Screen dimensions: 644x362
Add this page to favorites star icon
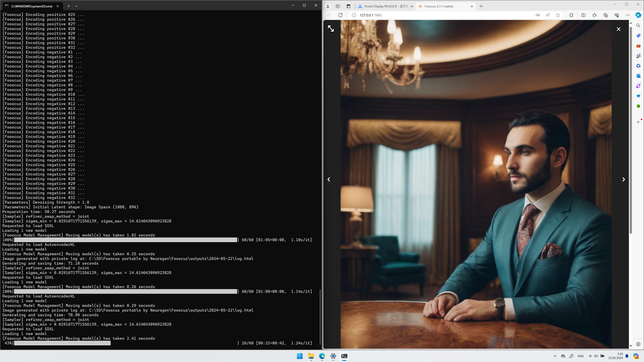tap(558, 15)
